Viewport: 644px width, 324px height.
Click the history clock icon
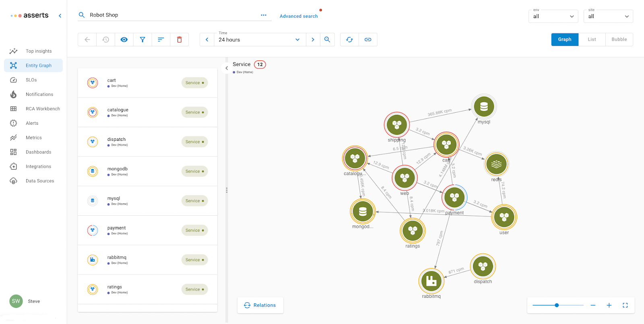105,39
